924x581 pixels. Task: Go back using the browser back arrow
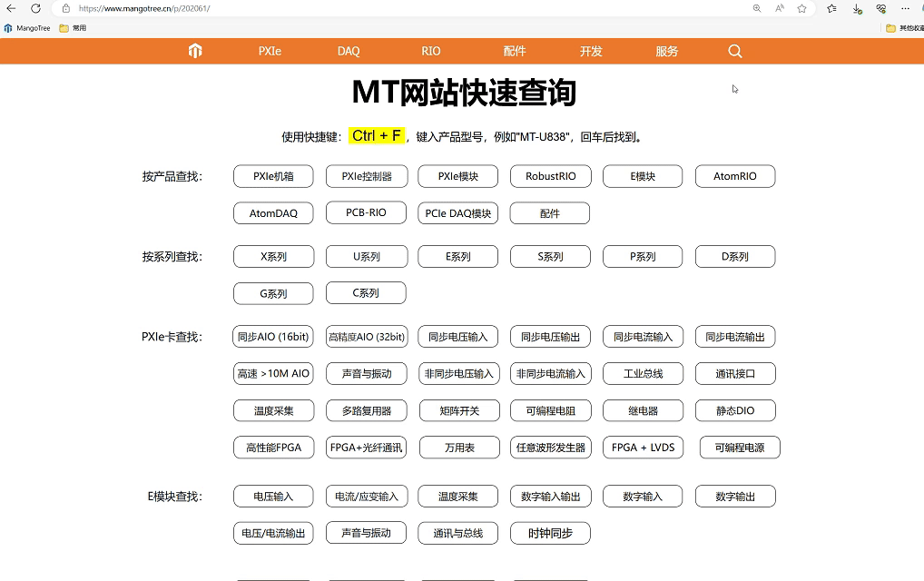[11, 8]
